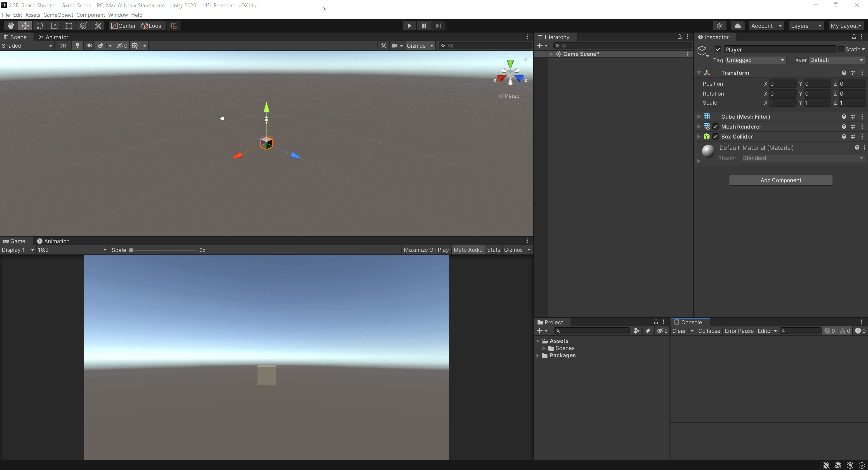This screenshot has width=868, height=470.
Task: Toggle the Static checkbox
Action: [841, 49]
